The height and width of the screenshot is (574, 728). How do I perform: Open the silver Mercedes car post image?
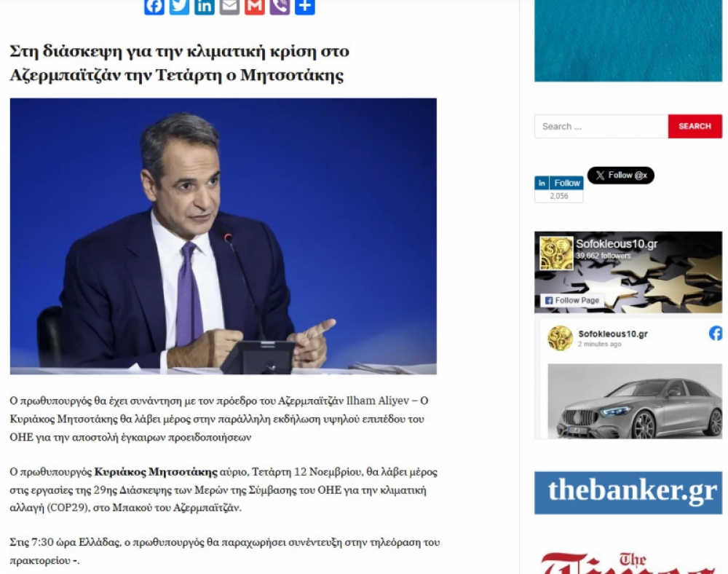coord(635,401)
